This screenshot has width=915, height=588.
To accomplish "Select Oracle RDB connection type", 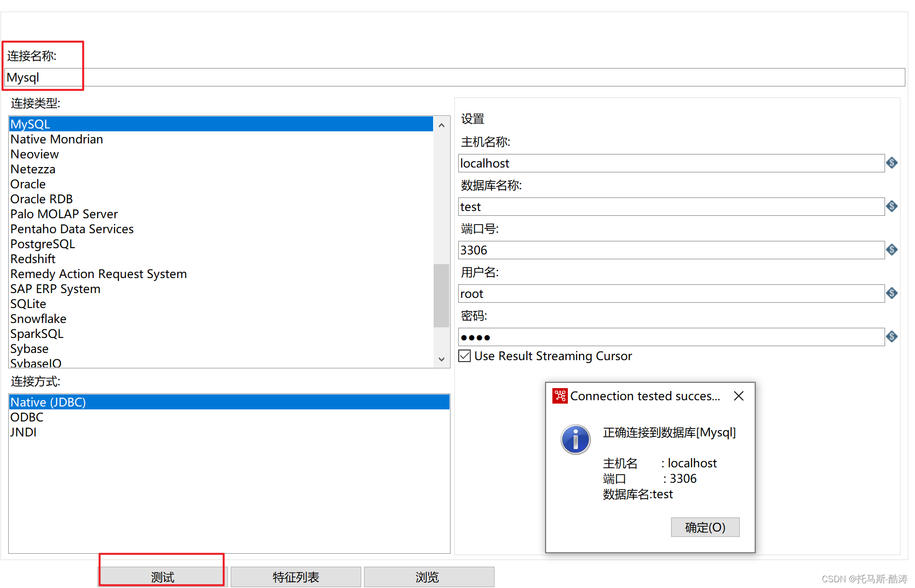I will [221, 199].
